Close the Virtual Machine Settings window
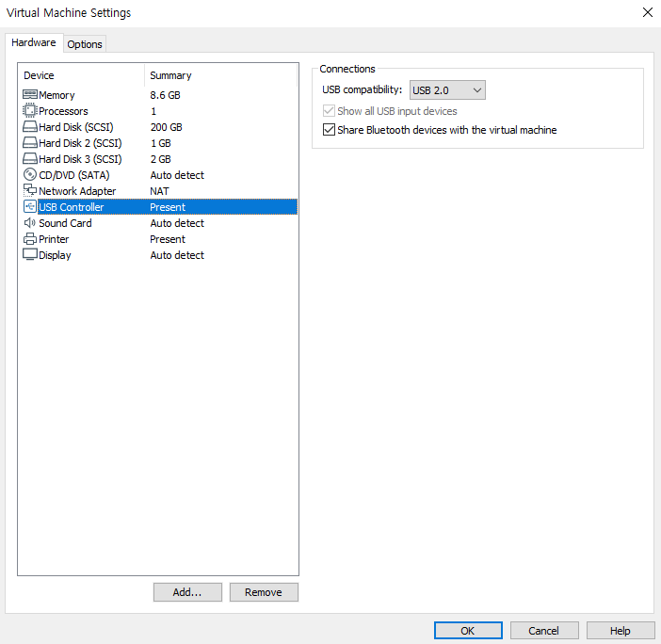Image resolution: width=661 pixels, height=644 pixels. pyautogui.click(x=648, y=12)
